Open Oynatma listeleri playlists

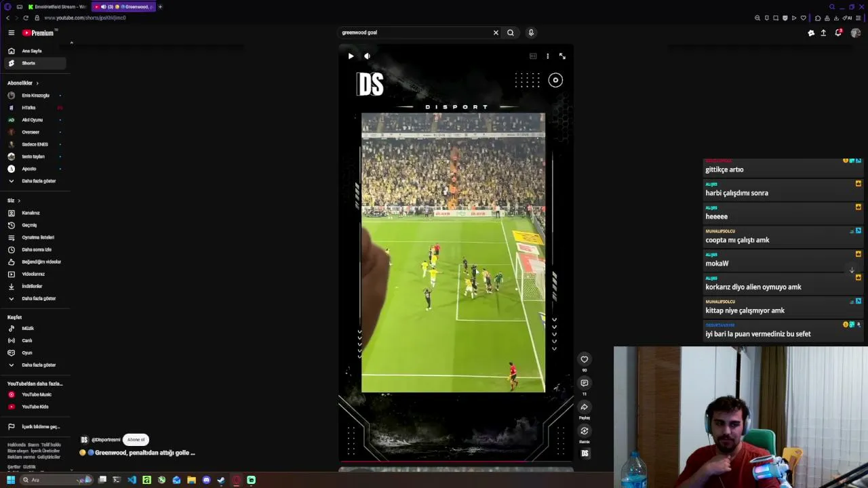click(34, 237)
